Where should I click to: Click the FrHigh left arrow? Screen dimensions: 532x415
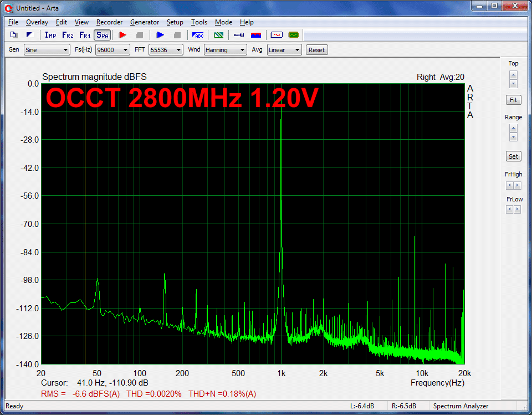click(x=509, y=185)
